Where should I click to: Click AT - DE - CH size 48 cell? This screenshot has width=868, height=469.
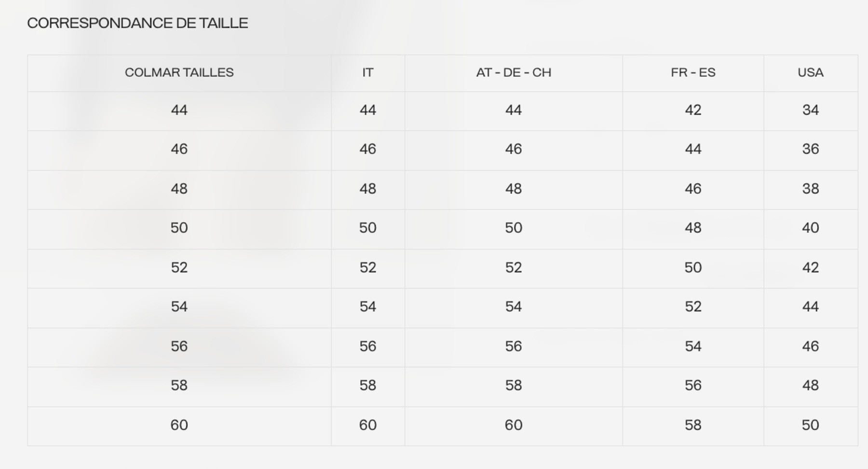point(513,189)
